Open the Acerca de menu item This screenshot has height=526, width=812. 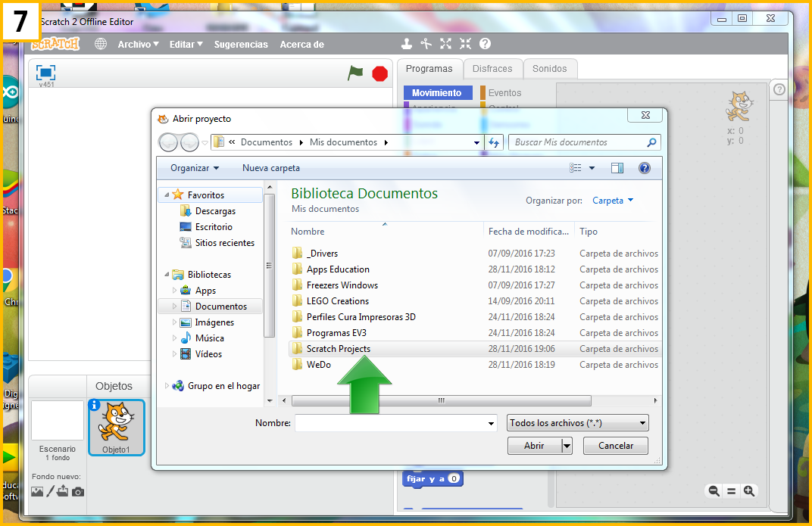[x=302, y=45]
